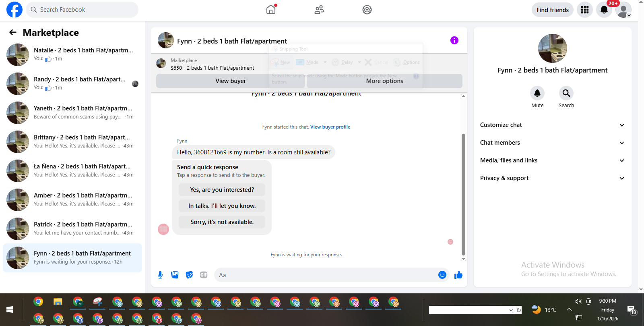Click Fynn's message about room availability

point(254,152)
